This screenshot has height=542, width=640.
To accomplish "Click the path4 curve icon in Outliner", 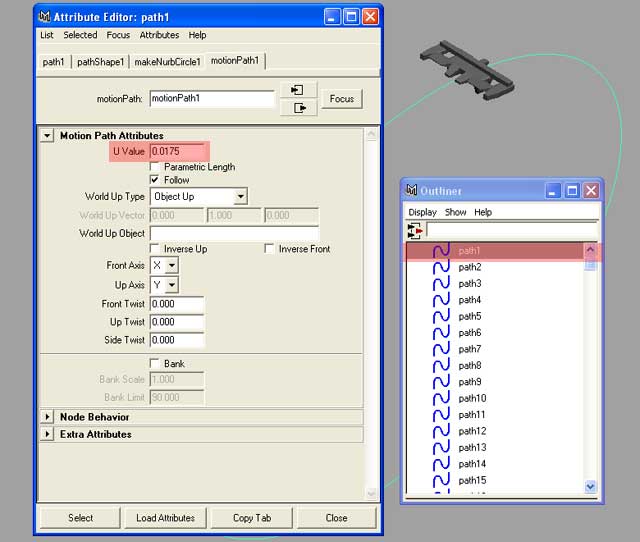I will pyautogui.click(x=441, y=300).
